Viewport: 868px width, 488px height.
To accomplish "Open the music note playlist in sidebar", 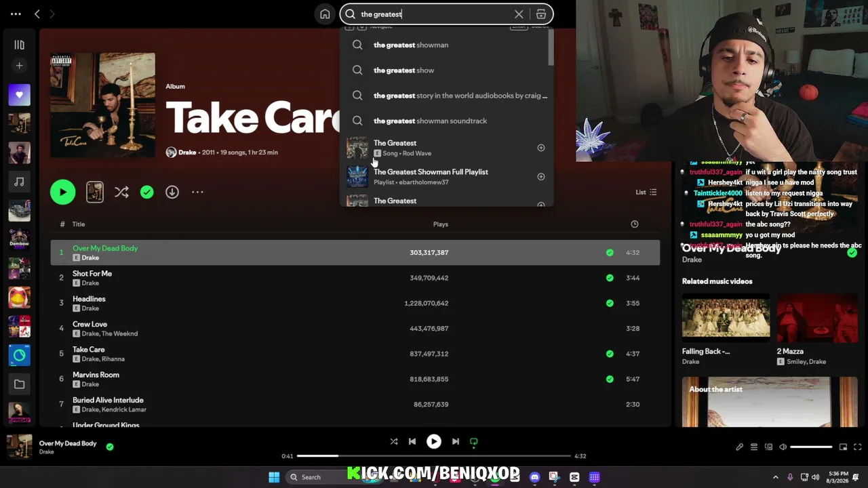I will [19, 182].
